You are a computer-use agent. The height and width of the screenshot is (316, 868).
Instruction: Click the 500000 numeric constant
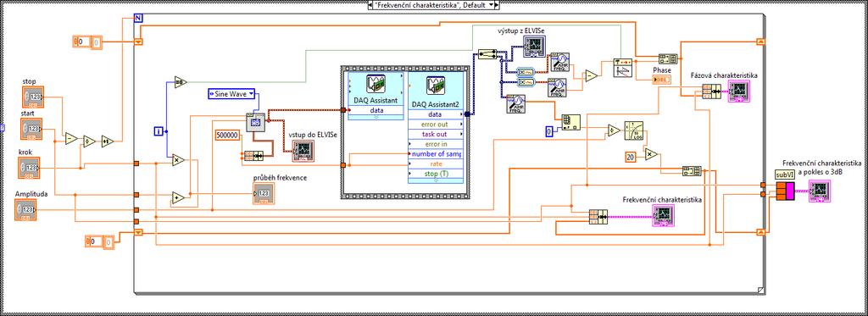(227, 135)
